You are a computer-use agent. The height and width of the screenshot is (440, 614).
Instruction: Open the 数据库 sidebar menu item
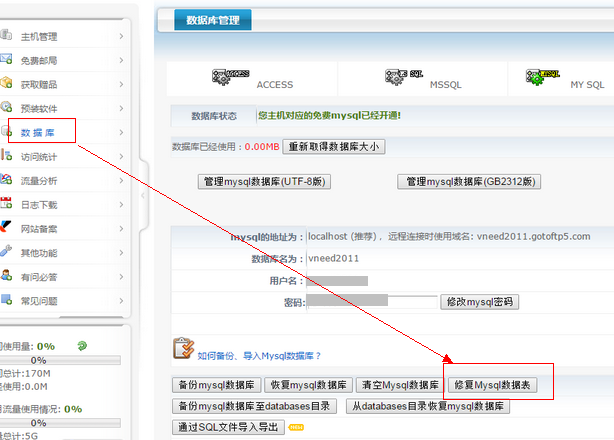tap(42, 132)
